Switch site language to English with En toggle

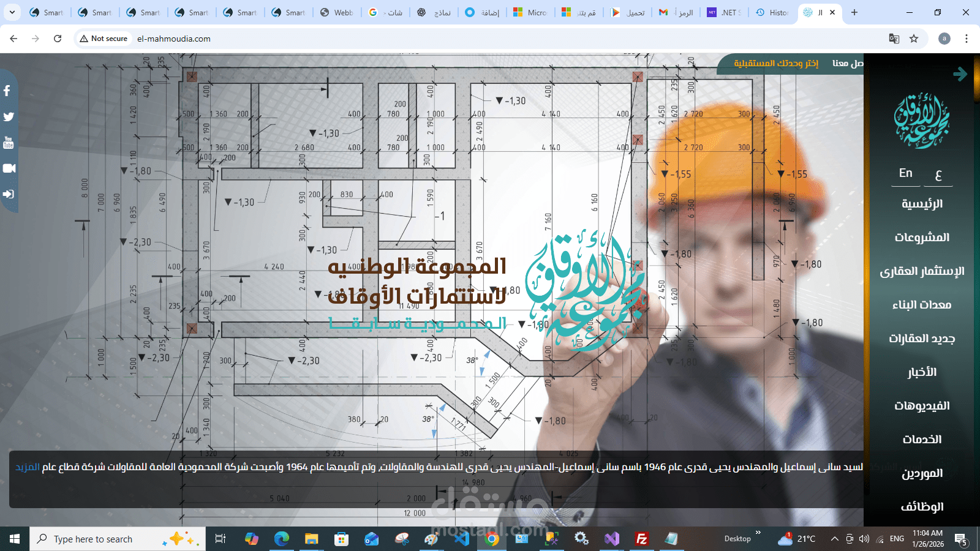[x=905, y=174]
